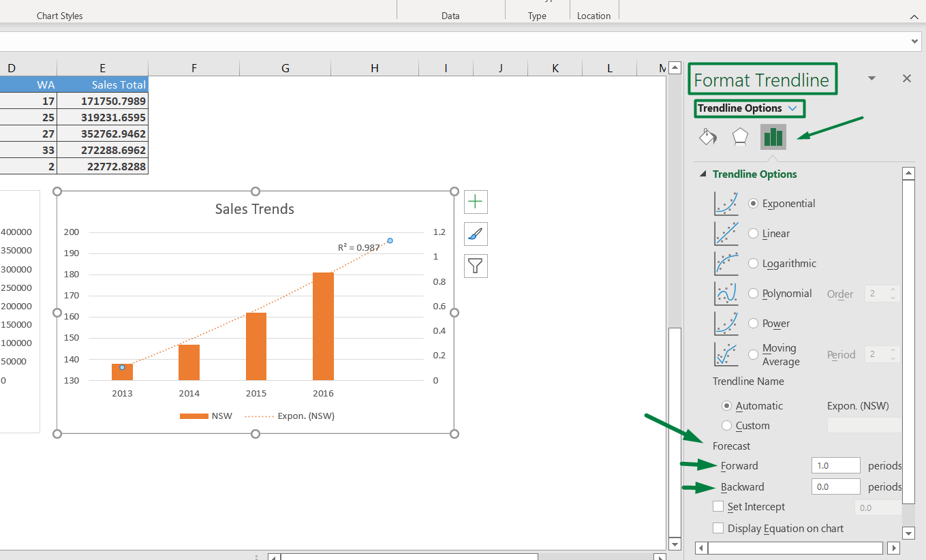Open the Chart Filters funnel icon
This screenshot has height=560, width=926.
click(x=475, y=266)
